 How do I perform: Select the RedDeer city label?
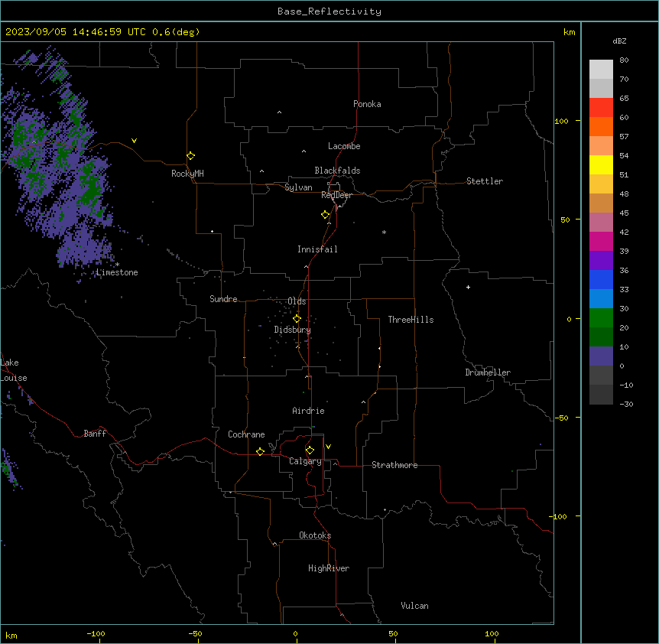[336, 195]
